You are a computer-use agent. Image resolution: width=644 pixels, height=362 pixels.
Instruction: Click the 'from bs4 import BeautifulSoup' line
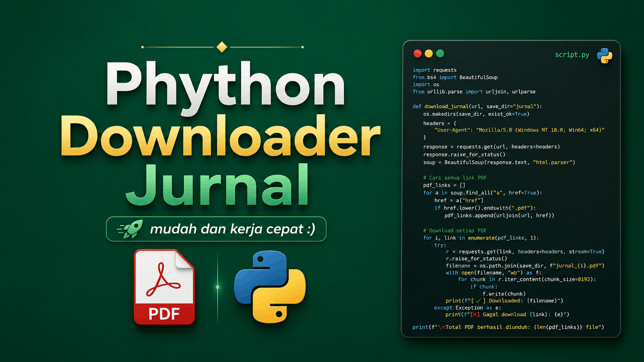455,77
